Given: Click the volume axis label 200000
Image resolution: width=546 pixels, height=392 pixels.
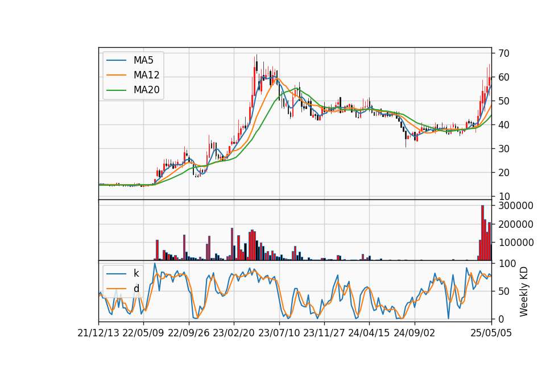Looking at the screenshot, I should 516,224.
